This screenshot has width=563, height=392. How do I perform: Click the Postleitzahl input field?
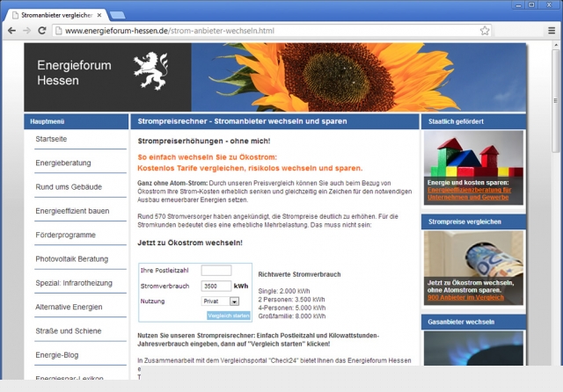pos(216,271)
